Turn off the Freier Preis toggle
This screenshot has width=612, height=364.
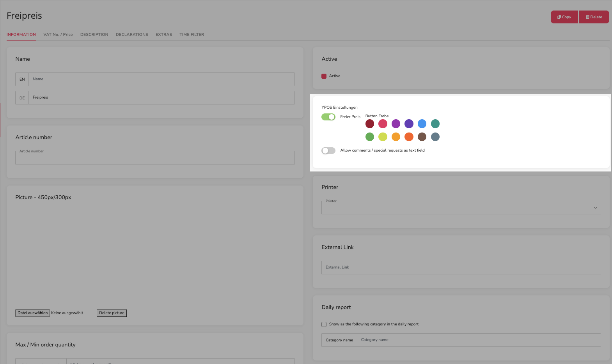click(328, 117)
